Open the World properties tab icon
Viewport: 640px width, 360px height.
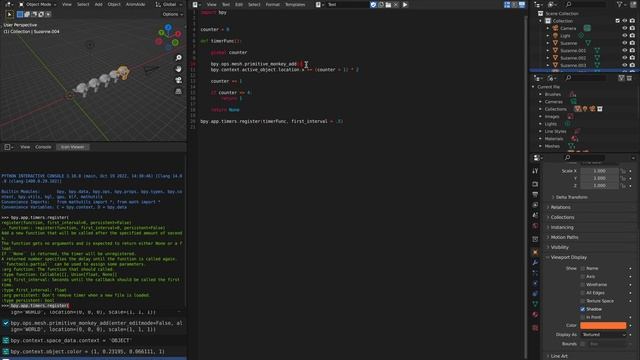[535, 225]
